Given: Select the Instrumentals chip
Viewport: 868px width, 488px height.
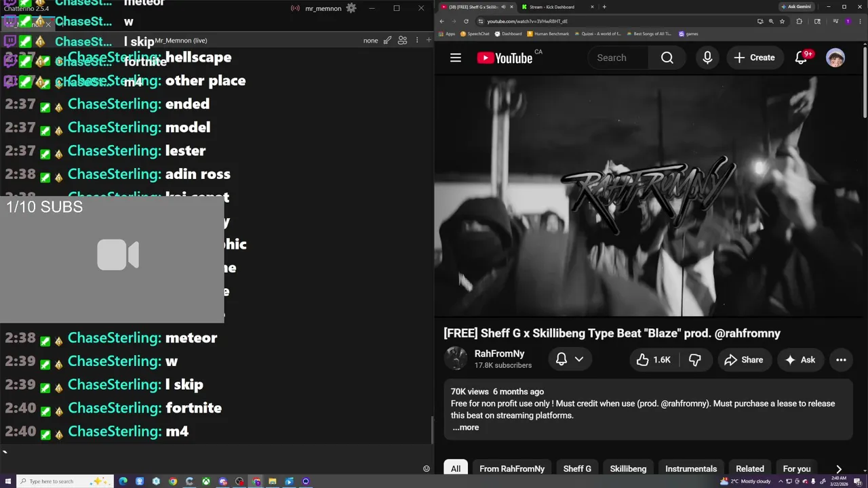Looking at the screenshot, I should click(691, 468).
